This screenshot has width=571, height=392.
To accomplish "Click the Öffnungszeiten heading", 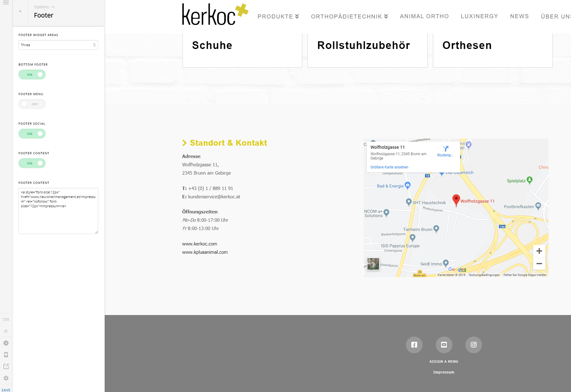I will point(200,212).
